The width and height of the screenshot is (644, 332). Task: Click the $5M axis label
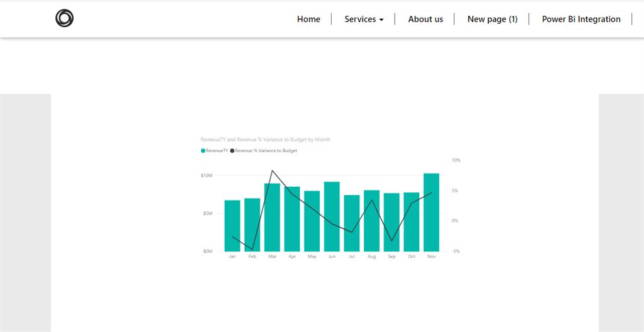207,213
